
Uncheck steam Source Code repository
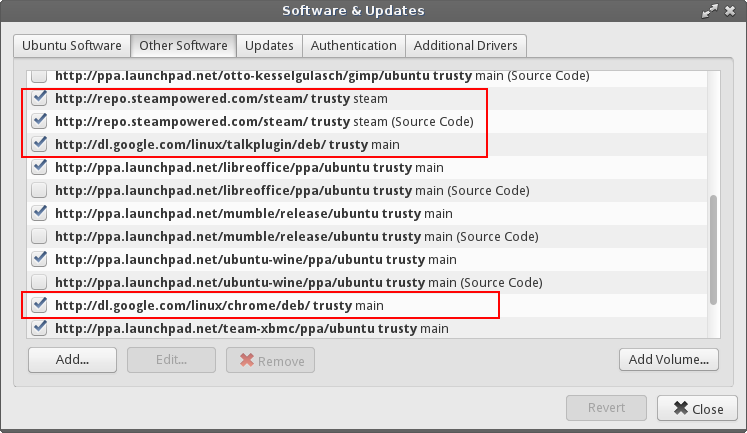39,121
